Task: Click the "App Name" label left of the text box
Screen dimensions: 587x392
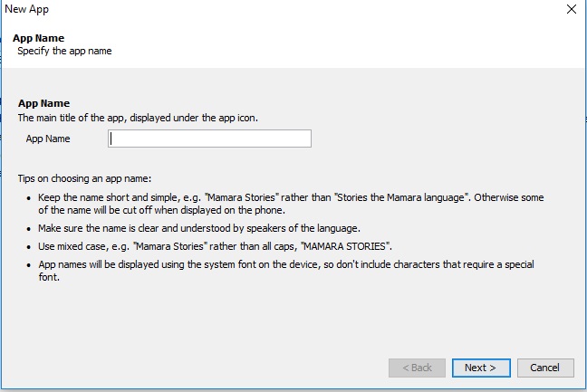Action: [48, 139]
